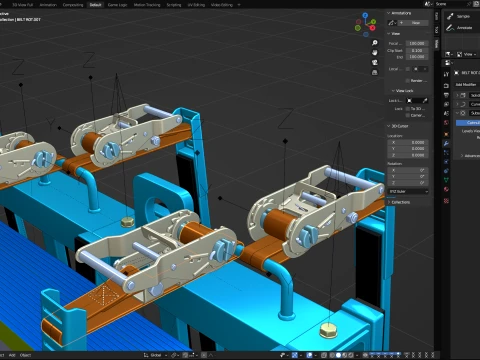Select solid viewport shading mode
The image size is (480, 360).
click(338, 355)
